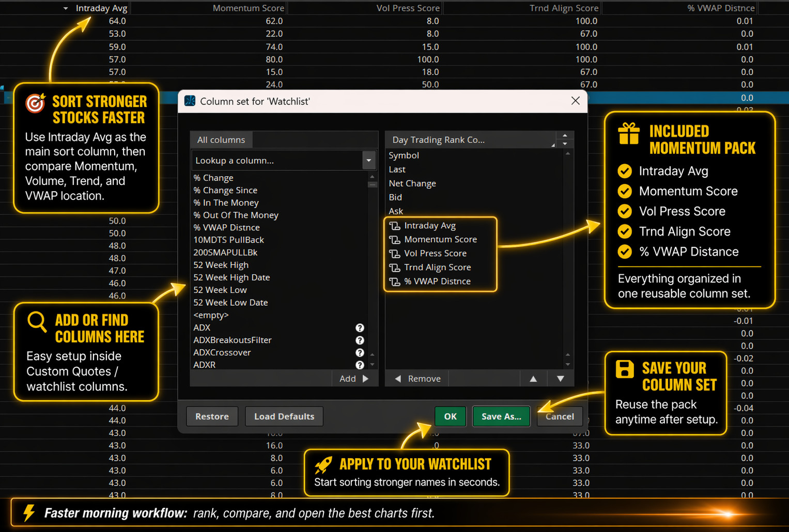789x532 pixels.
Task: Click the script icon beside Vol Press Score
Action: pos(395,254)
